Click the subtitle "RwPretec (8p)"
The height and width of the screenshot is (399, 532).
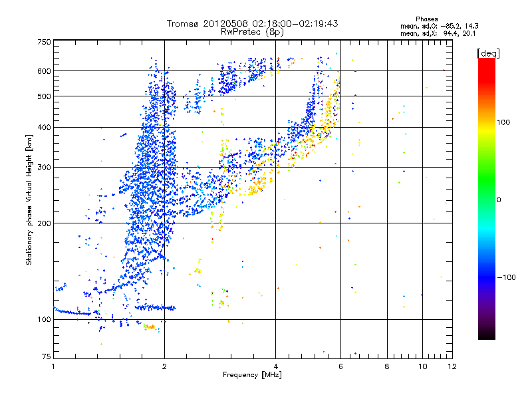click(x=252, y=32)
